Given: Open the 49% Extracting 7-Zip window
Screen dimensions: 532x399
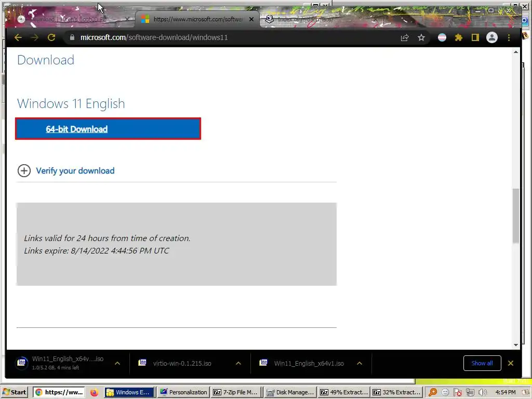Looking at the screenshot, I should click(x=344, y=392).
